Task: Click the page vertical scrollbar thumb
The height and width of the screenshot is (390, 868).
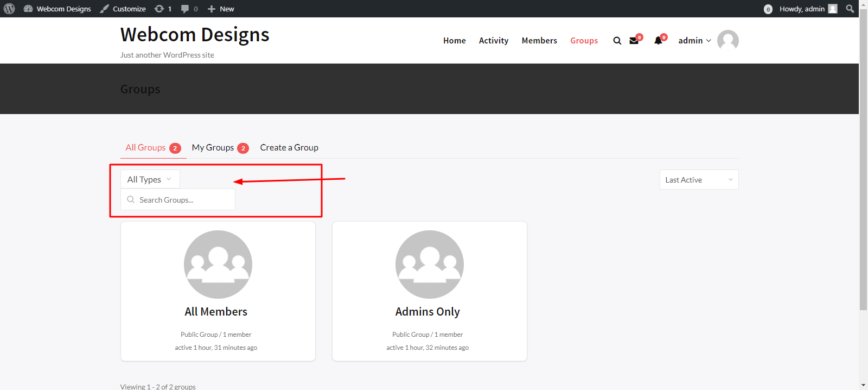Action: click(863, 159)
